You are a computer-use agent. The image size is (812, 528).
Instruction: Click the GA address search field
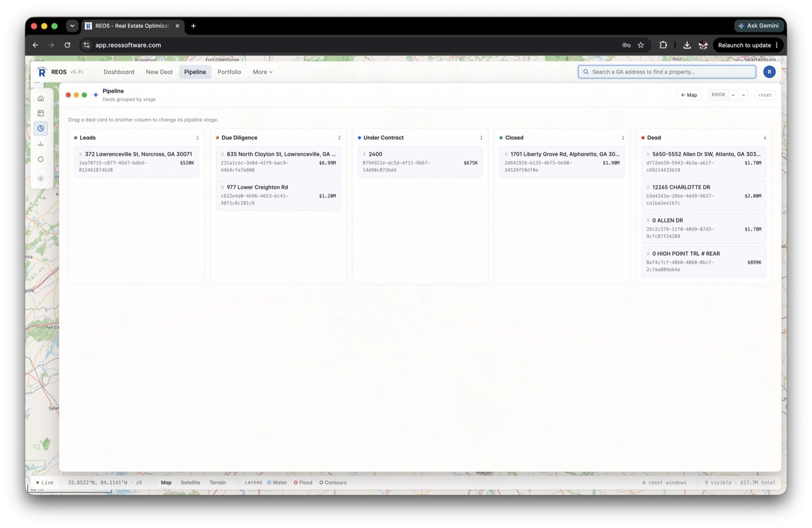[x=667, y=72]
